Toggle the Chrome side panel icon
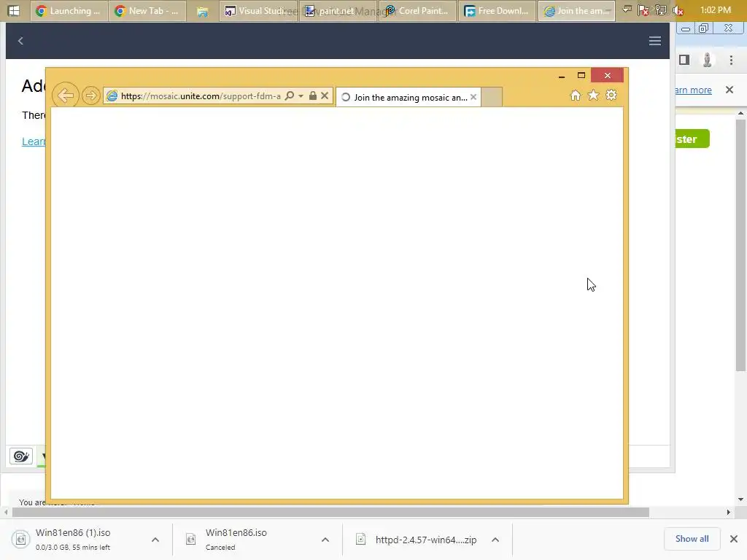Screen dimensions: 747x560 click(684, 60)
